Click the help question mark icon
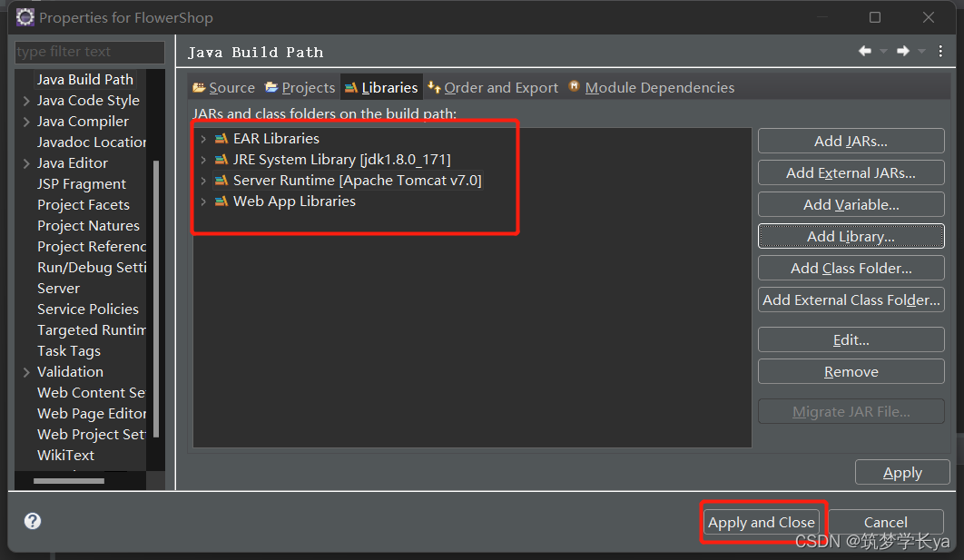 33,521
